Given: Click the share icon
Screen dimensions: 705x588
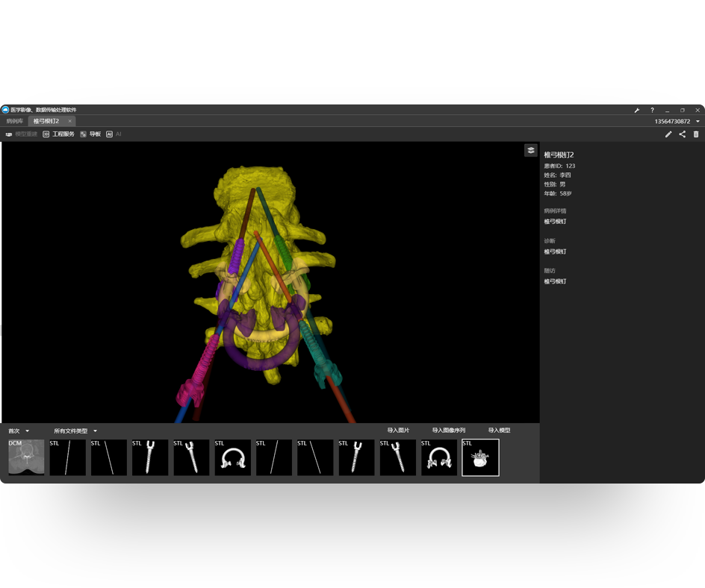Looking at the screenshot, I should pyautogui.click(x=682, y=134).
